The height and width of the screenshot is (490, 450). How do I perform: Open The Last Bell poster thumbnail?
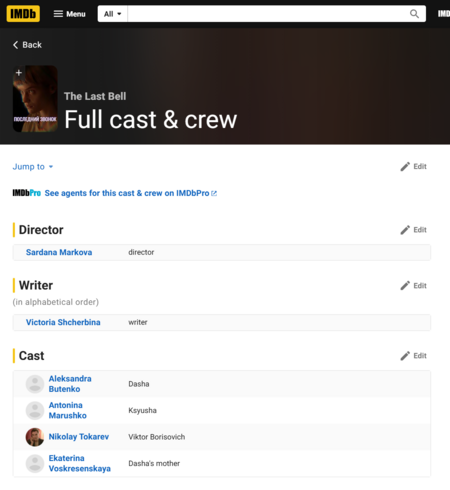pyautogui.click(x=35, y=99)
